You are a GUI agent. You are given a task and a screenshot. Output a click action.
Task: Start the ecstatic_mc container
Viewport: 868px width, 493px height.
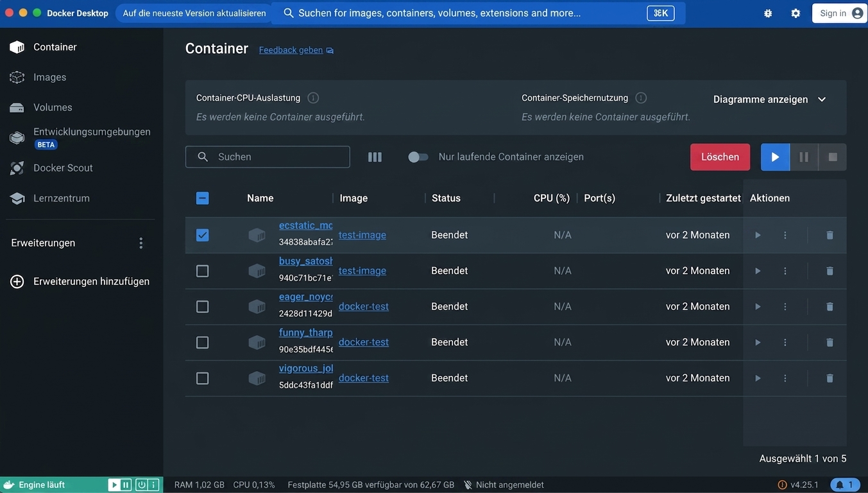coord(758,235)
